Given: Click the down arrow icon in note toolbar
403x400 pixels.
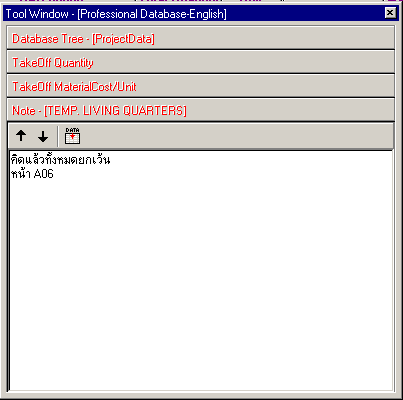Looking at the screenshot, I should pyautogui.click(x=43, y=136).
